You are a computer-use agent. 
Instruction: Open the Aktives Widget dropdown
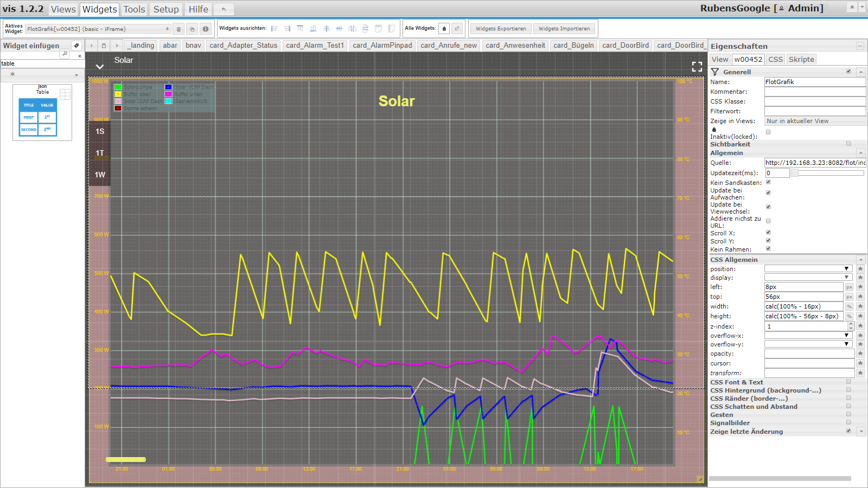tap(98, 29)
